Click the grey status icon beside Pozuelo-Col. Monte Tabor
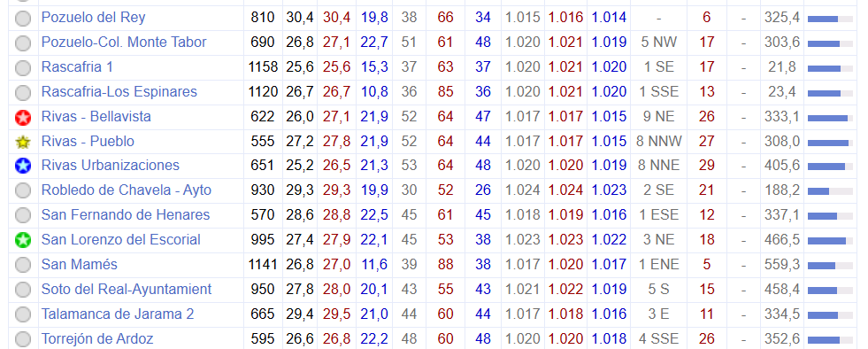This screenshot has height=349, width=868. [23, 43]
